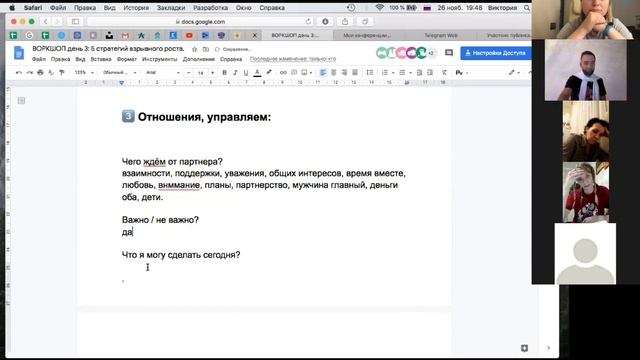
Task: Print the document via toolbar printer icon
Action: (40, 73)
